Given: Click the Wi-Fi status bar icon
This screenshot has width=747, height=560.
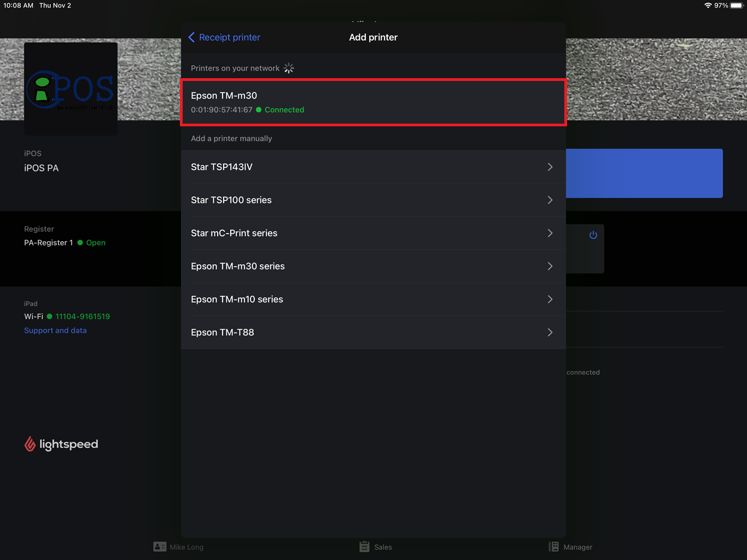Looking at the screenshot, I should [708, 5].
